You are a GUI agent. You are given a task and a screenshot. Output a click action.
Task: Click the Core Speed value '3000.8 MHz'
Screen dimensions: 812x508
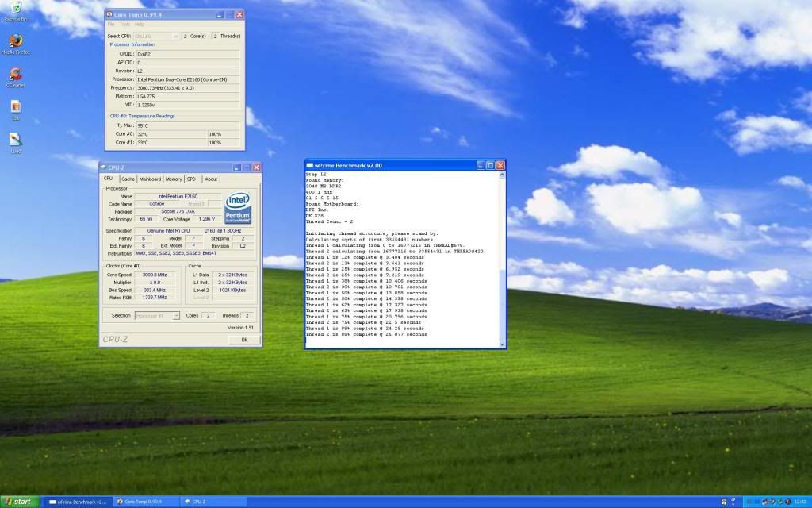(155, 275)
